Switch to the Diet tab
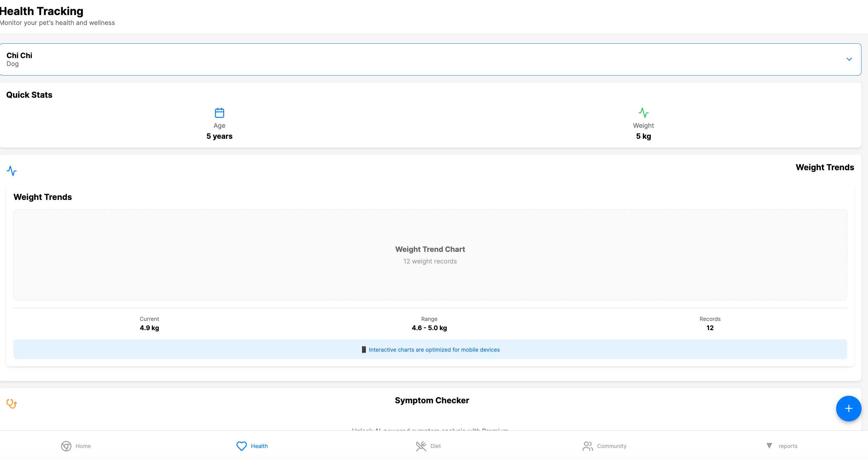Image resolution: width=868 pixels, height=460 pixels. pyautogui.click(x=435, y=446)
